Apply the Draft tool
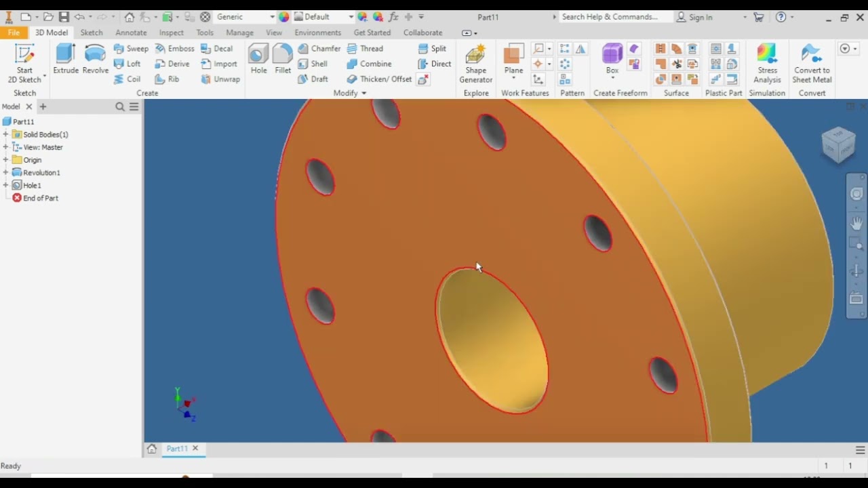Screen dimensions: 868x488 (x=313, y=79)
